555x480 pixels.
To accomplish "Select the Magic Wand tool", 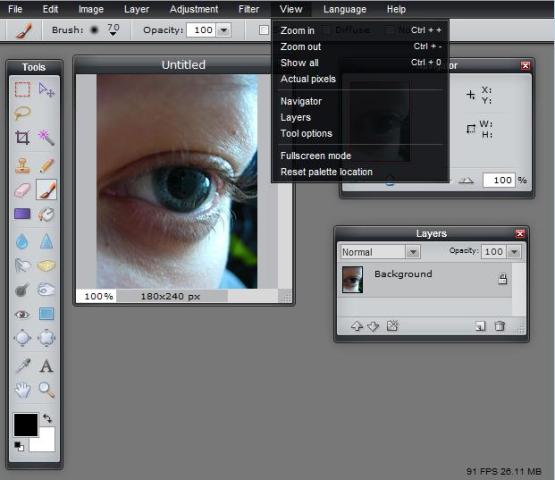I will coord(46,137).
